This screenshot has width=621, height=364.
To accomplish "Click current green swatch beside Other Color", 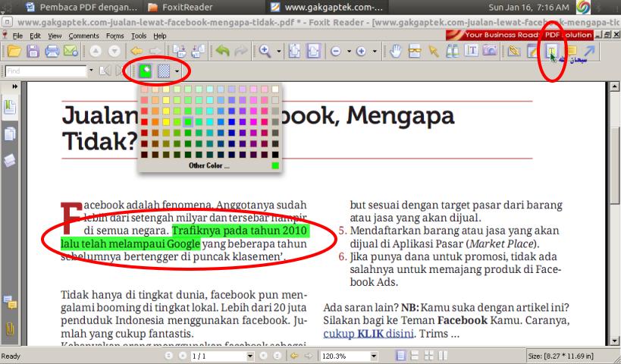I will [275, 165].
